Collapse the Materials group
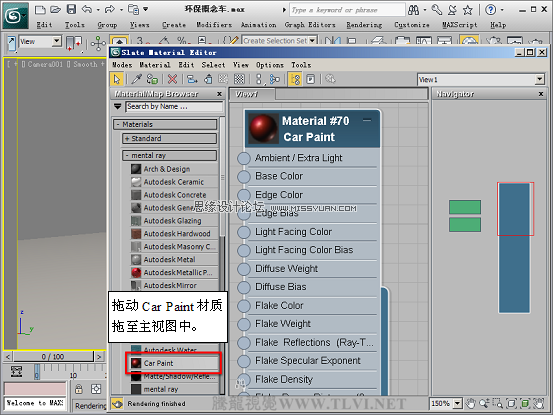This screenshot has width=553, height=415. [x=118, y=124]
